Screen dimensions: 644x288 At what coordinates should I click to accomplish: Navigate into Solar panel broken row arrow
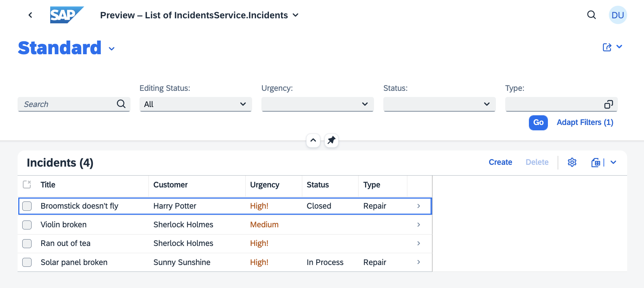point(419,262)
